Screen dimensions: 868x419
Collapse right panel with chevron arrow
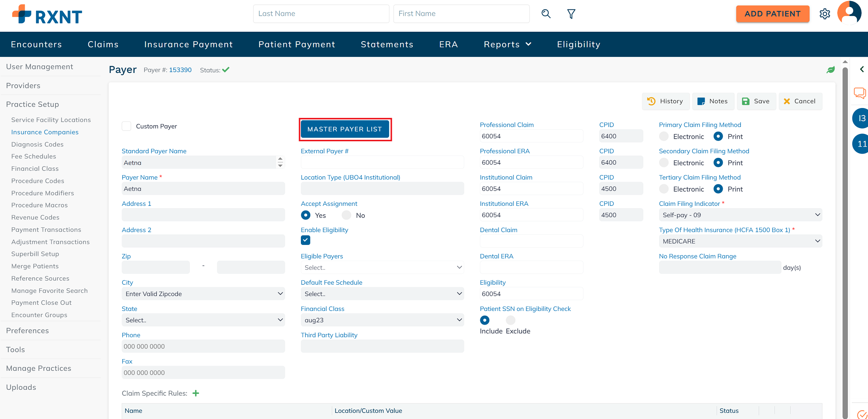pyautogui.click(x=862, y=69)
